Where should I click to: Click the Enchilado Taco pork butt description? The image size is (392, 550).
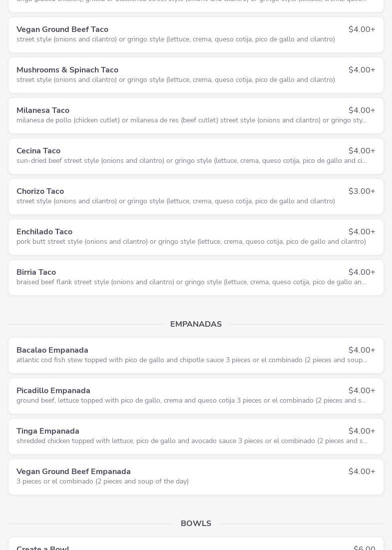coord(191,242)
